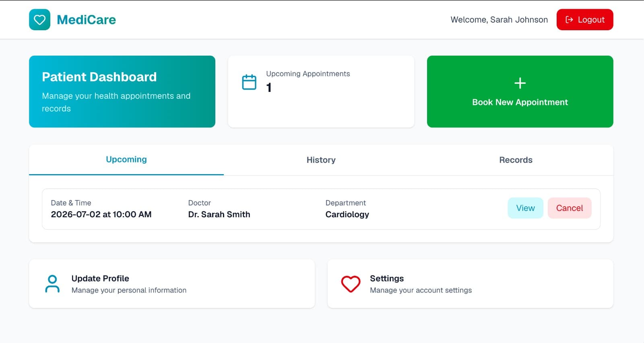Click the date 2026-07-02 at 10:00 AM
The height and width of the screenshot is (343, 644).
(101, 214)
